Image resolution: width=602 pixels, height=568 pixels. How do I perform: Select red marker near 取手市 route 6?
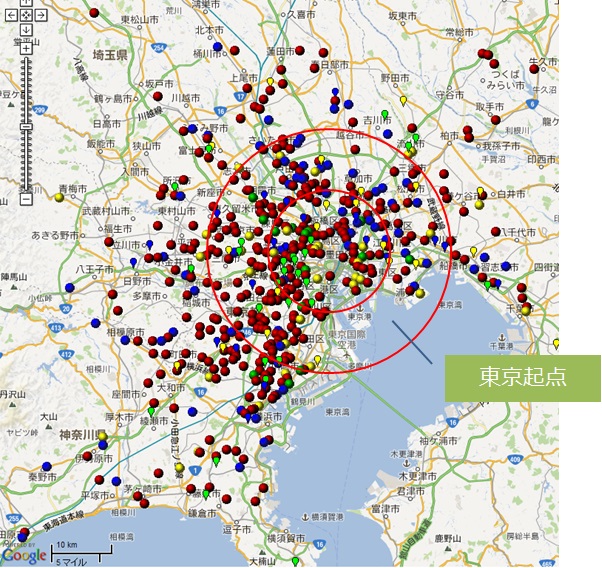click(x=496, y=120)
